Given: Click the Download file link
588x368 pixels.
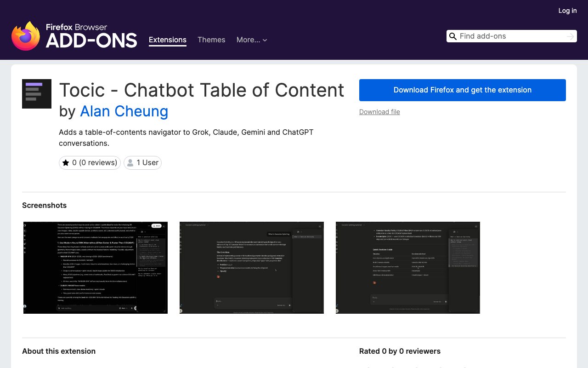Looking at the screenshot, I should (379, 112).
